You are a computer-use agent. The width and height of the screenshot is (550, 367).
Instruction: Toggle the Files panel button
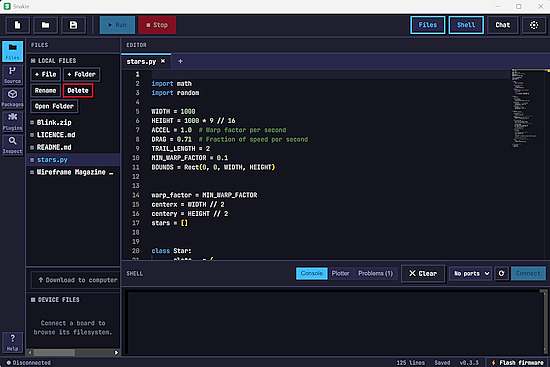(428, 25)
